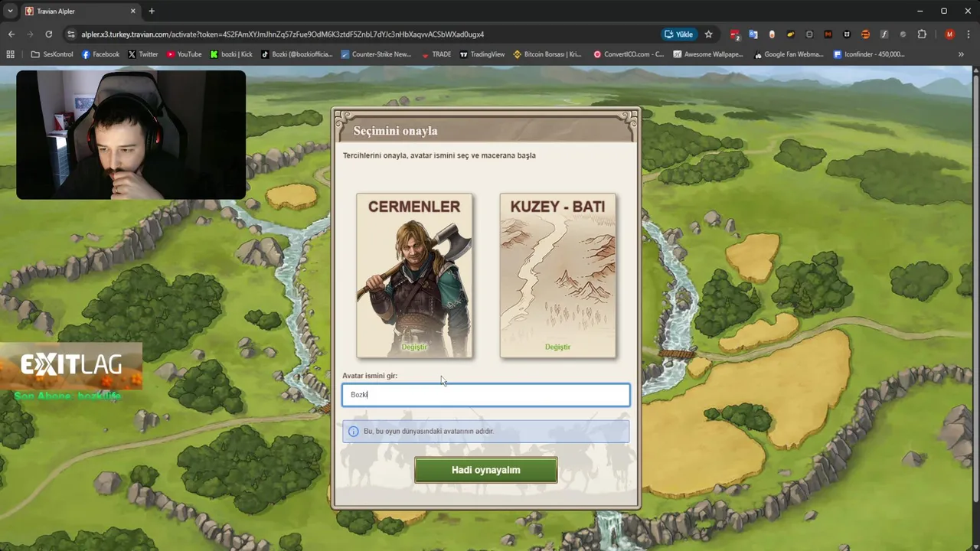Reload the Travian page

pos(48,34)
